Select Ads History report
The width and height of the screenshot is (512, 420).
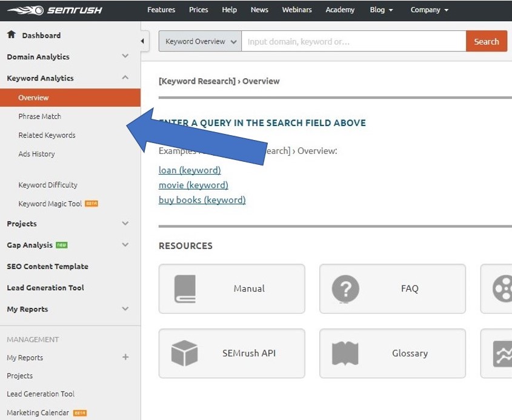(x=36, y=154)
